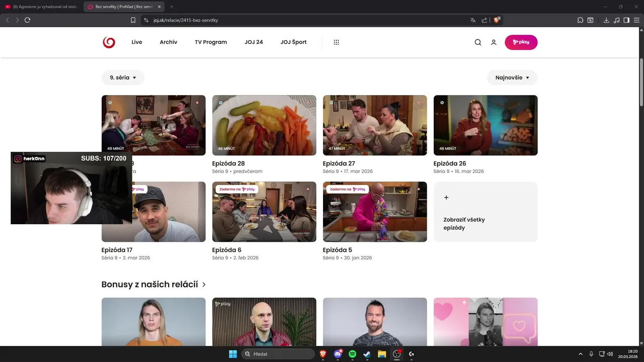644x362 pixels.
Task: Open Steam in the taskbar
Action: pos(367,354)
